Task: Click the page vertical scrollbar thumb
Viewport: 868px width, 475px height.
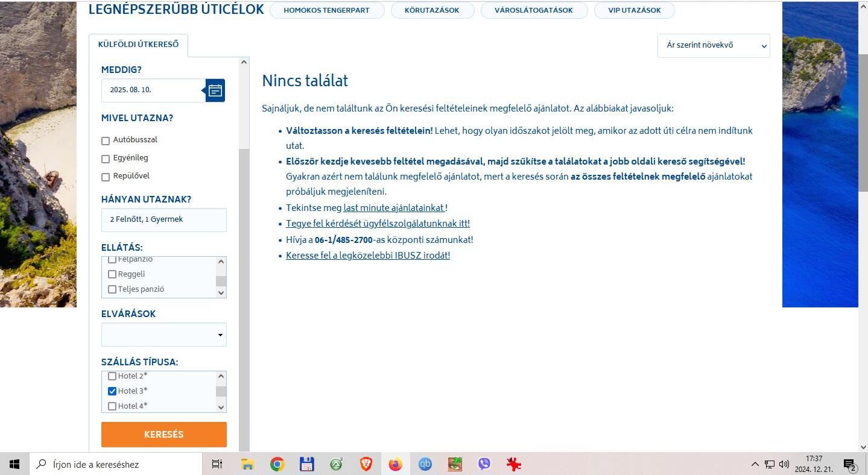Action: click(863, 124)
